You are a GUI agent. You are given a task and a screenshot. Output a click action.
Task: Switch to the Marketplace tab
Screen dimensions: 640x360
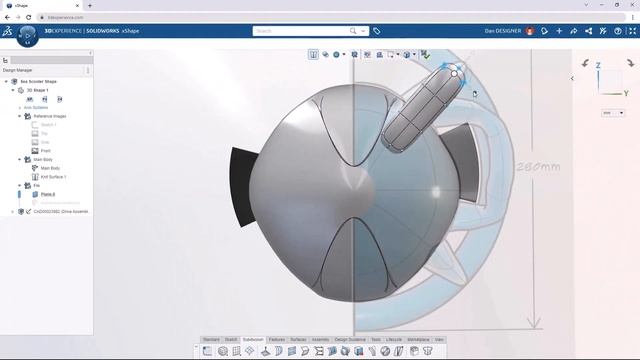(x=418, y=340)
